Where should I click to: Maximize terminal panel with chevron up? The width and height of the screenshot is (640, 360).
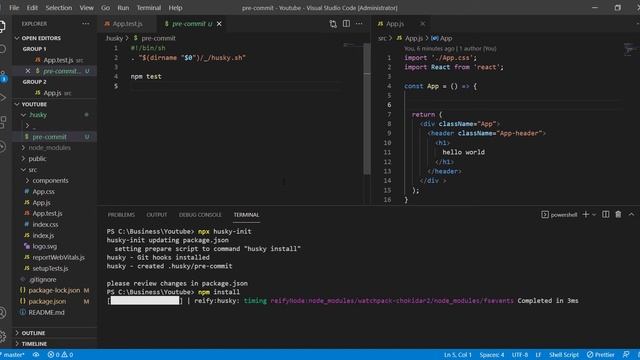[x=631, y=214]
